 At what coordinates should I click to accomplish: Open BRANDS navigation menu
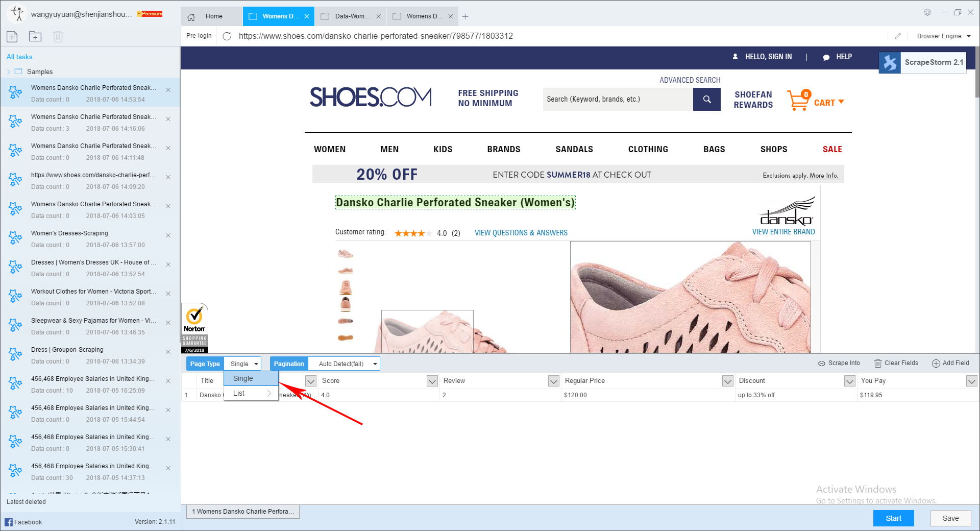(503, 149)
